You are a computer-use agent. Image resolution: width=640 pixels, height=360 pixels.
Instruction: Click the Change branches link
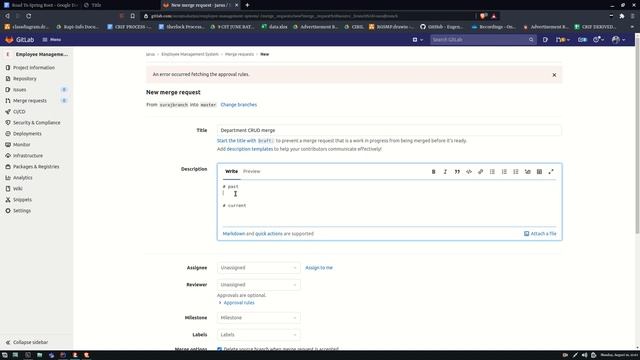(239, 105)
